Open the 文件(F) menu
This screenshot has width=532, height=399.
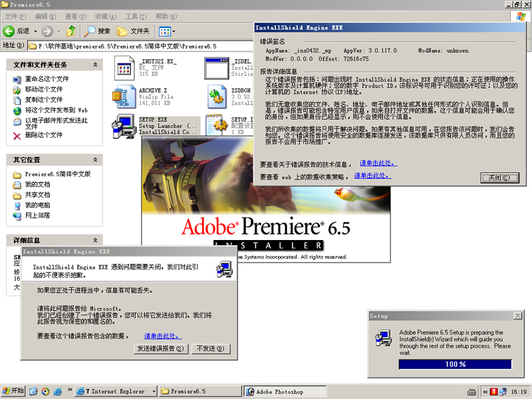click(x=15, y=16)
